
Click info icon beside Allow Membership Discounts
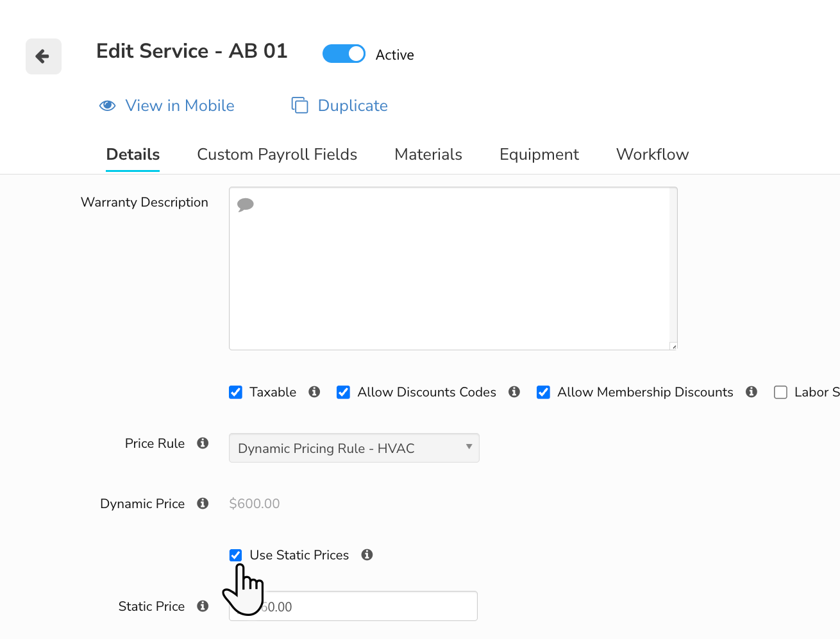pyautogui.click(x=752, y=391)
